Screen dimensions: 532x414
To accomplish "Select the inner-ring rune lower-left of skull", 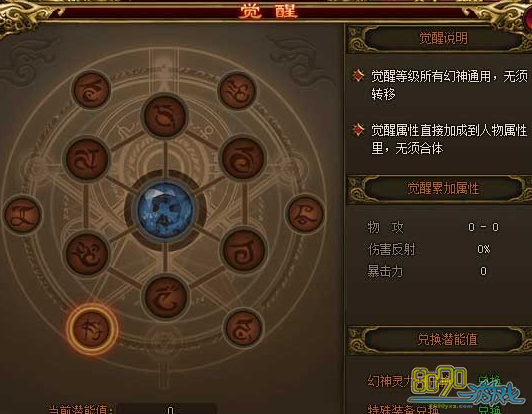I will [87, 253].
